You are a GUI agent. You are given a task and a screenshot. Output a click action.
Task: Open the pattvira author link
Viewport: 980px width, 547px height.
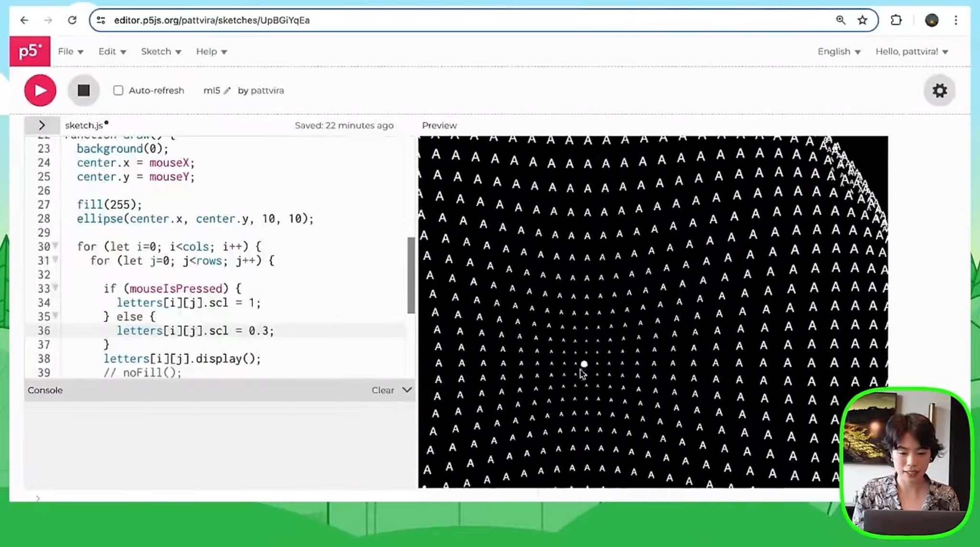pyautogui.click(x=267, y=90)
